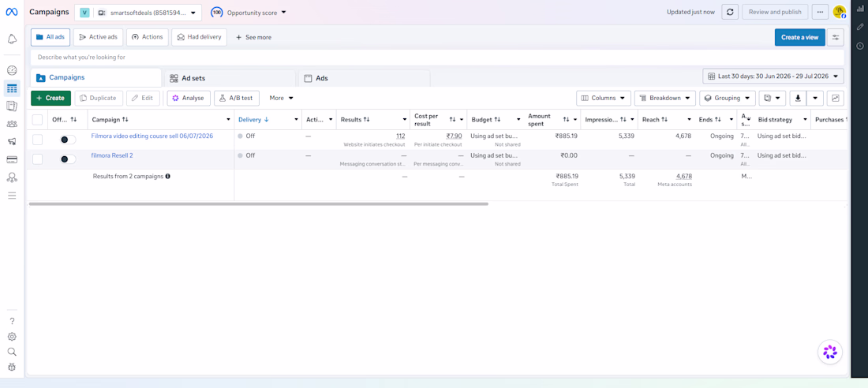868x388 pixels.
Task: Open pencil edit icon in right dark panel
Action: [859, 27]
